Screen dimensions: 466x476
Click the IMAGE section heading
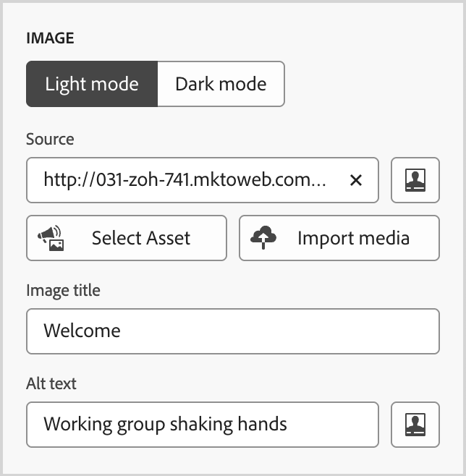tap(51, 38)
